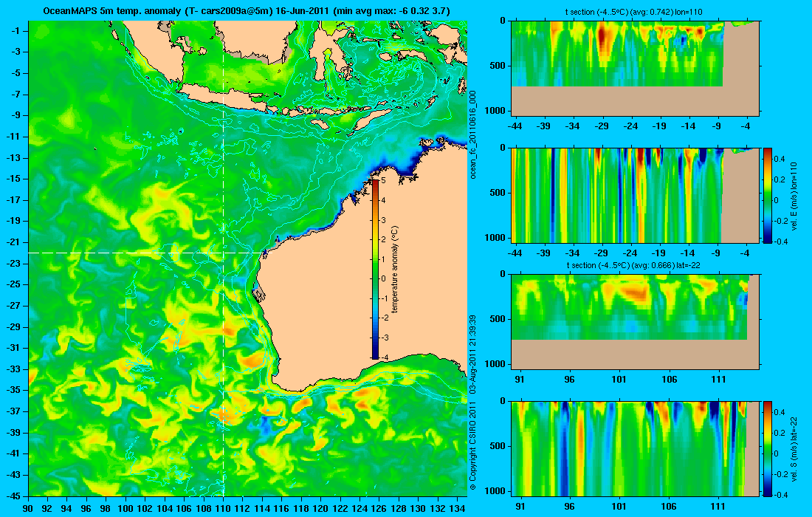
Task: Click the main map temperature anomaly colorbar
Action: pos(375,269)
